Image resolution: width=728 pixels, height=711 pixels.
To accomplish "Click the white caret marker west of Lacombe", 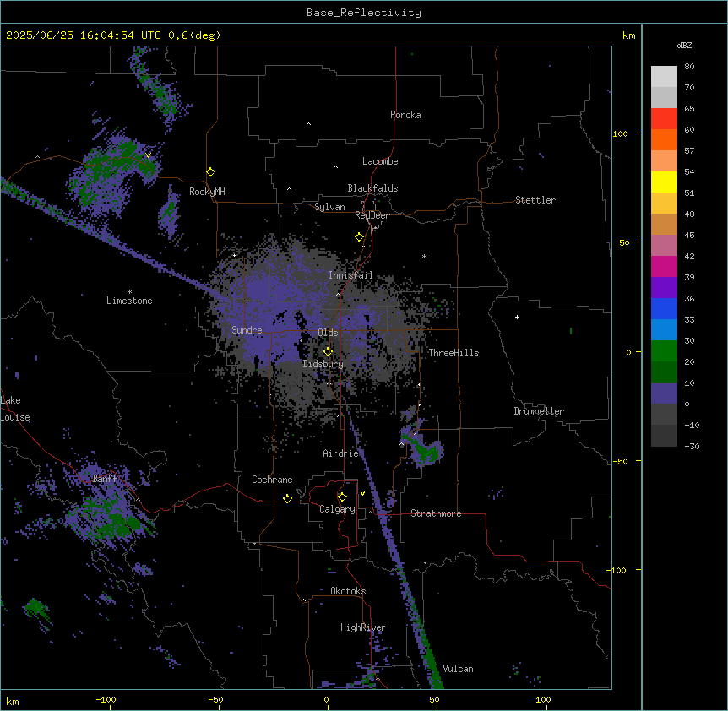I will point(335,166).
